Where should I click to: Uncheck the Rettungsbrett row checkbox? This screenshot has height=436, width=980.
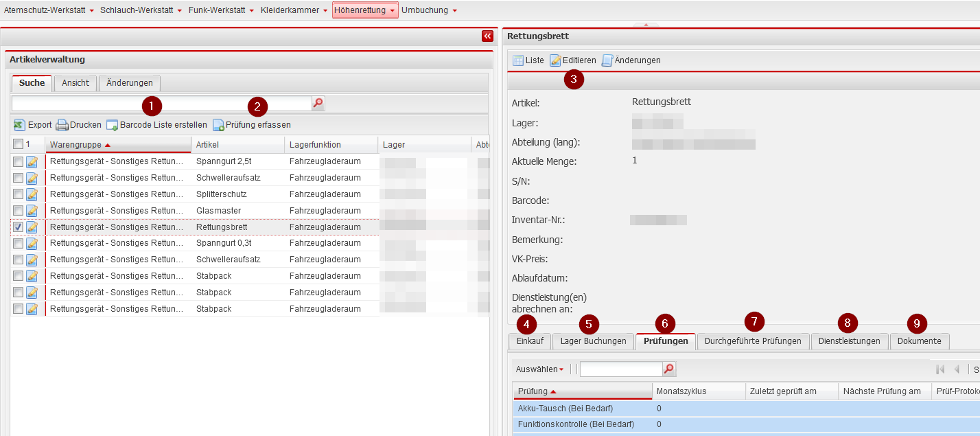coord(18,227)
